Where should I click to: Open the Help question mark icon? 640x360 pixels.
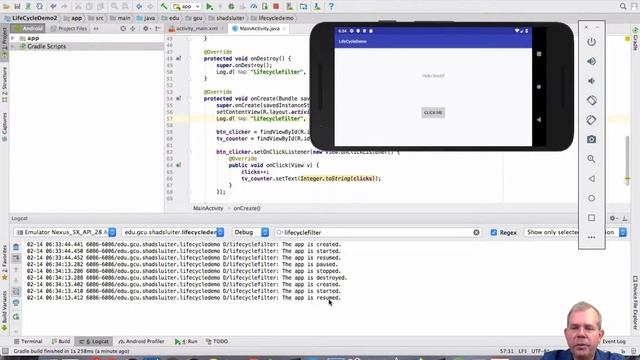tap(331, 7)
